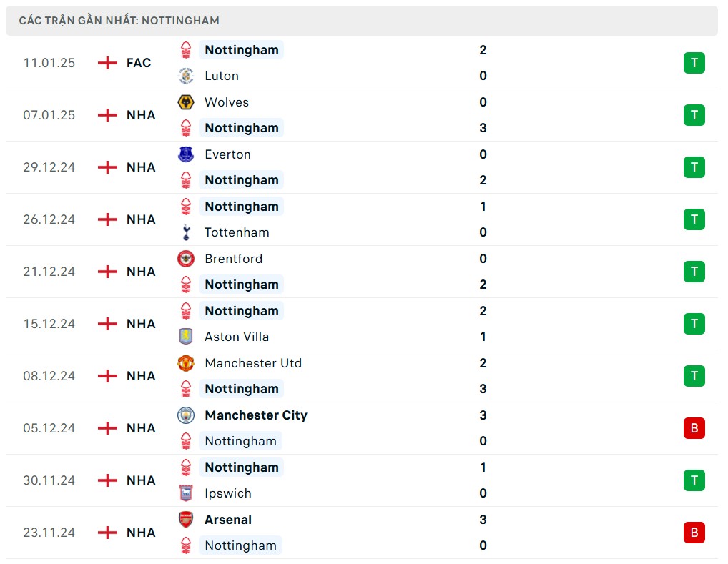Click the Manchester City club crest icon

point(186,415)
